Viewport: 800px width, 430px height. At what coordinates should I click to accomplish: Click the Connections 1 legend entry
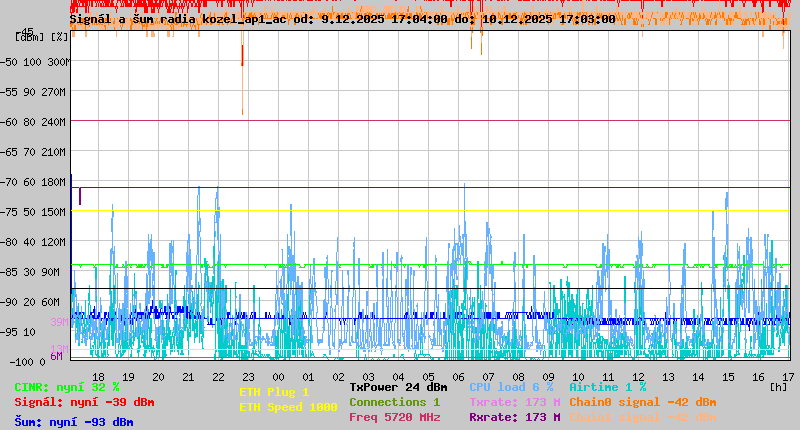coord(394,402)
